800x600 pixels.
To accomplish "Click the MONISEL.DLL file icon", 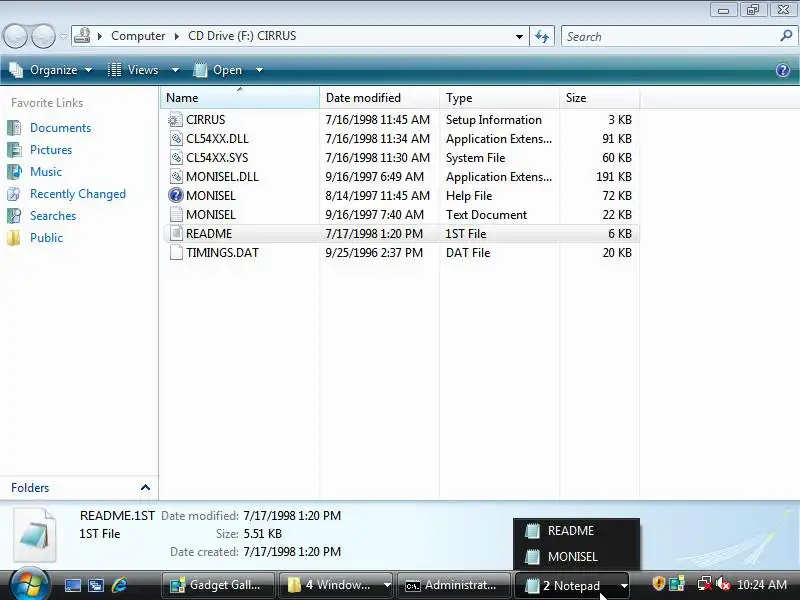I will 176,177.
